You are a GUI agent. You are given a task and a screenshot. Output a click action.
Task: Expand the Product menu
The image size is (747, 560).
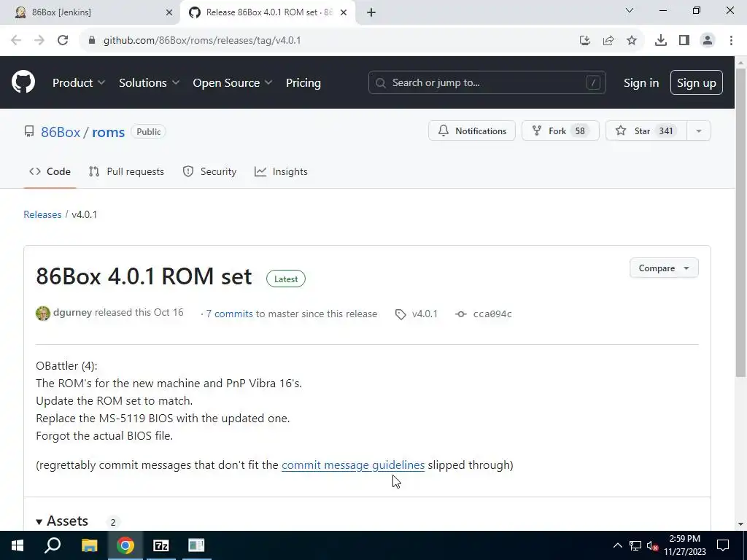click(79, 83)
